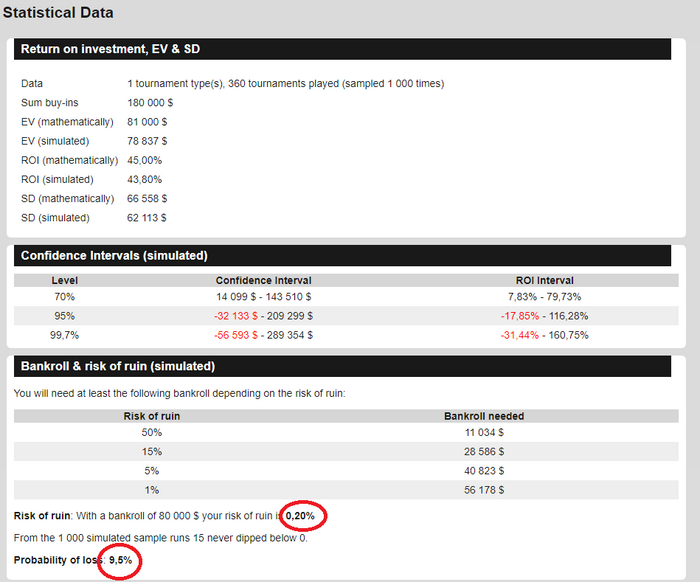
Task: Click the 'Sum buy-ins' label
Action: 50,103
